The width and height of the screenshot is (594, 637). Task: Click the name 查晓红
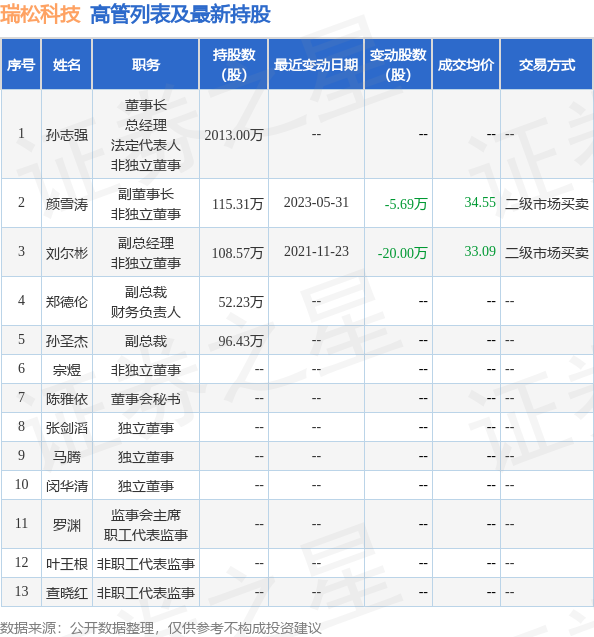[67, 593]
